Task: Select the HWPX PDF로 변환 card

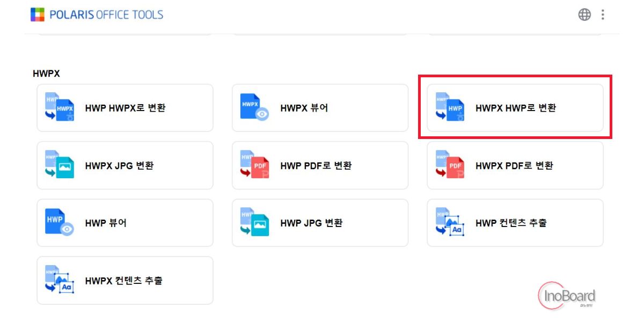Action: [515, 165]
